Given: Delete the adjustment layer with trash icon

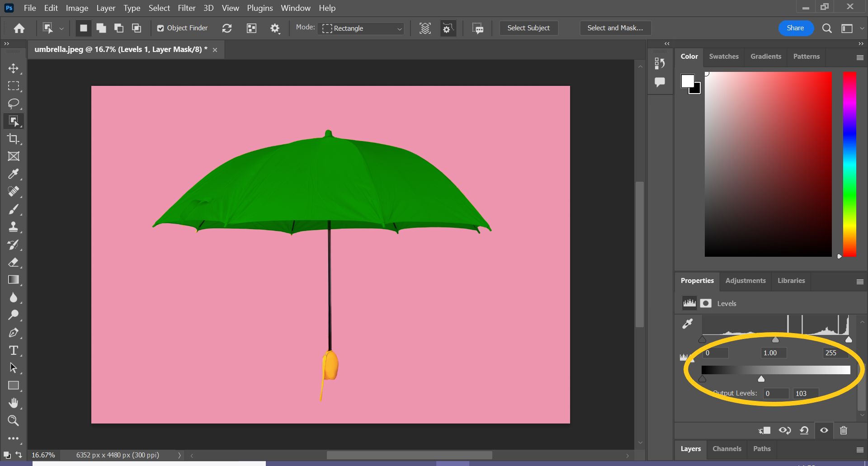Looking at the screenshot, I should coord(844,430).
